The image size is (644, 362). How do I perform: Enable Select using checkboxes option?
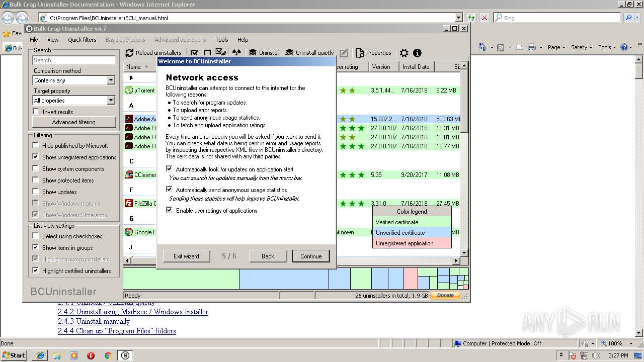36,236
